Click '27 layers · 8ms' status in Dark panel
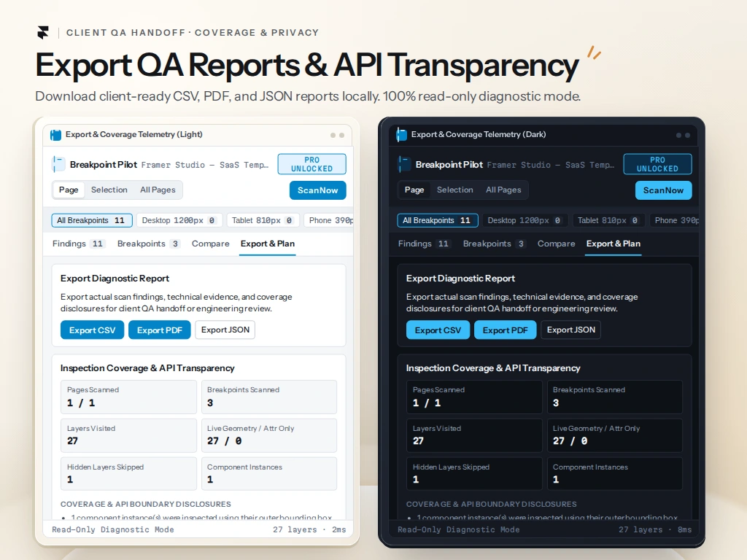Screen dimensions: 747x560 pyautogui.click(x=655, y=529)
